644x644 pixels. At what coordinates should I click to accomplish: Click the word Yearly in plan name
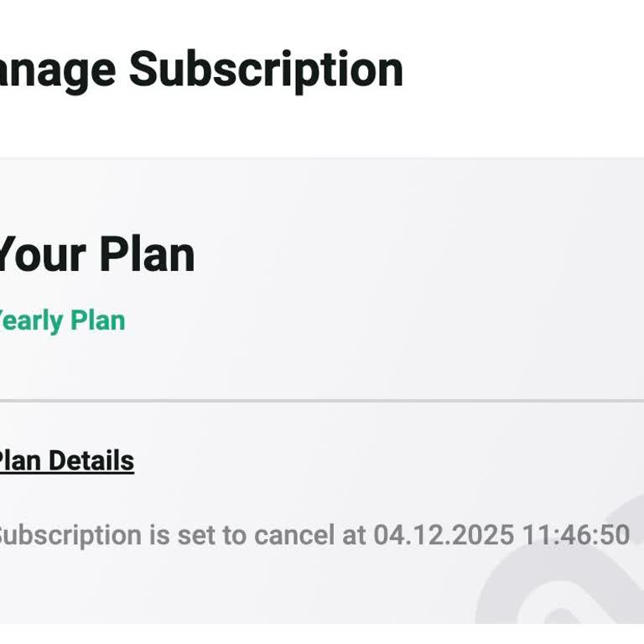point(30,320)
